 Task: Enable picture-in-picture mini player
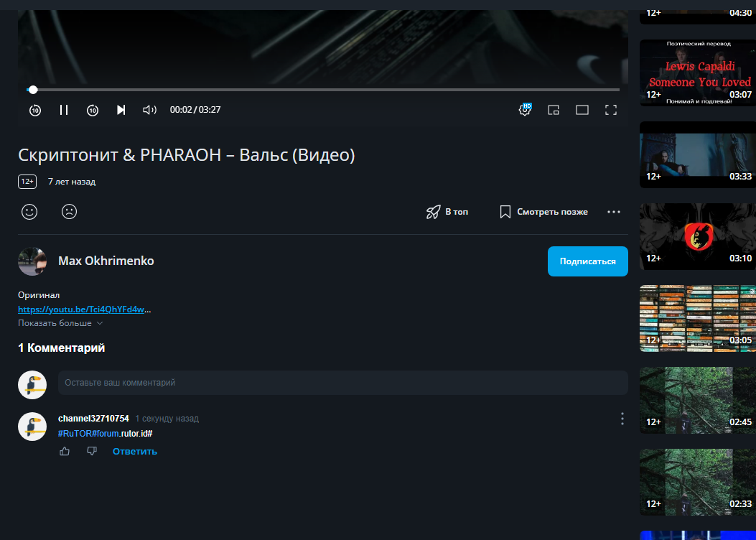coord(553,110)
